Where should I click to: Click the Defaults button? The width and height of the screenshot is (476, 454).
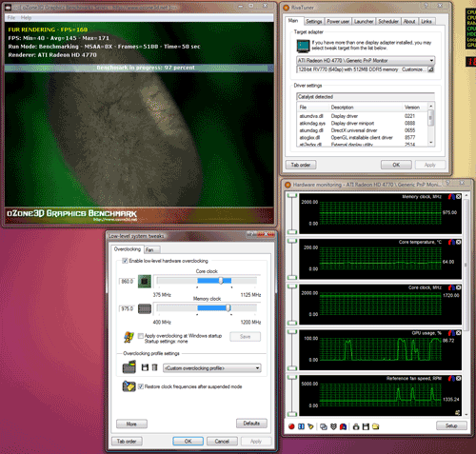pyautogui.click(x=251, y=424)
